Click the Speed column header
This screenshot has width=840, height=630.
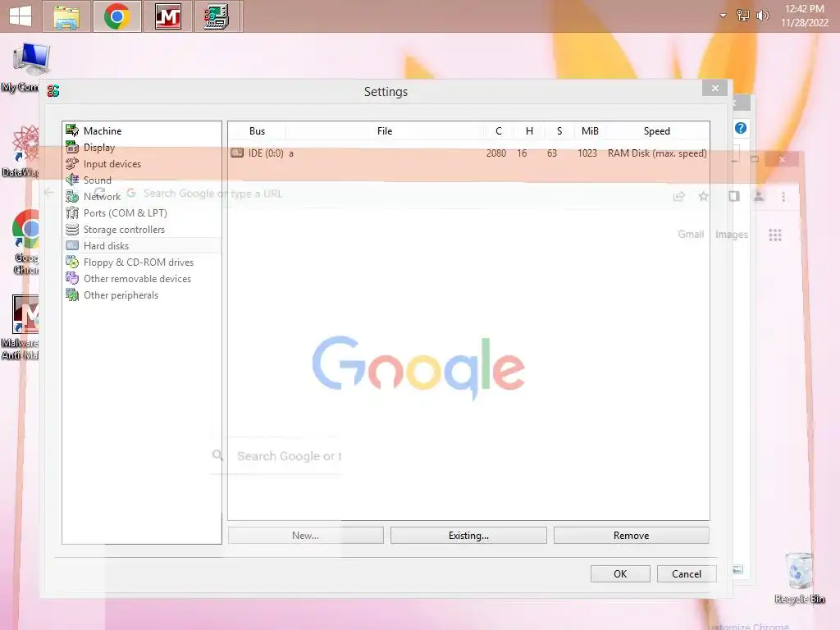[657, 130]
